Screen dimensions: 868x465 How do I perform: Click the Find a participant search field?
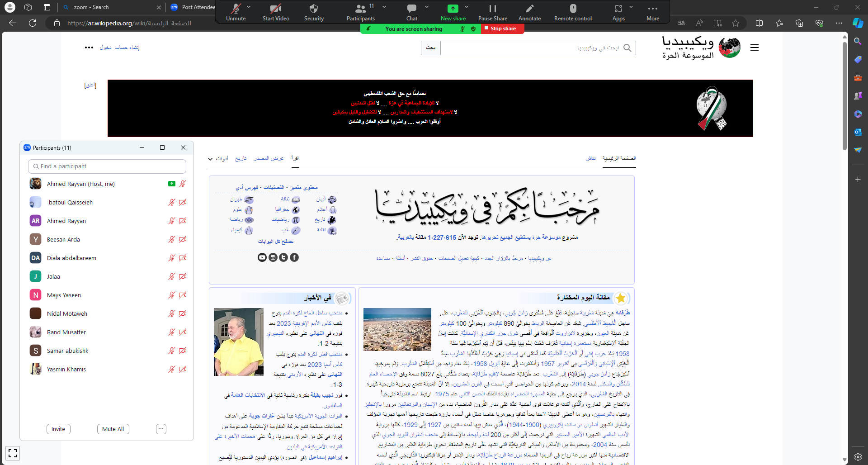tap(107, 166)
